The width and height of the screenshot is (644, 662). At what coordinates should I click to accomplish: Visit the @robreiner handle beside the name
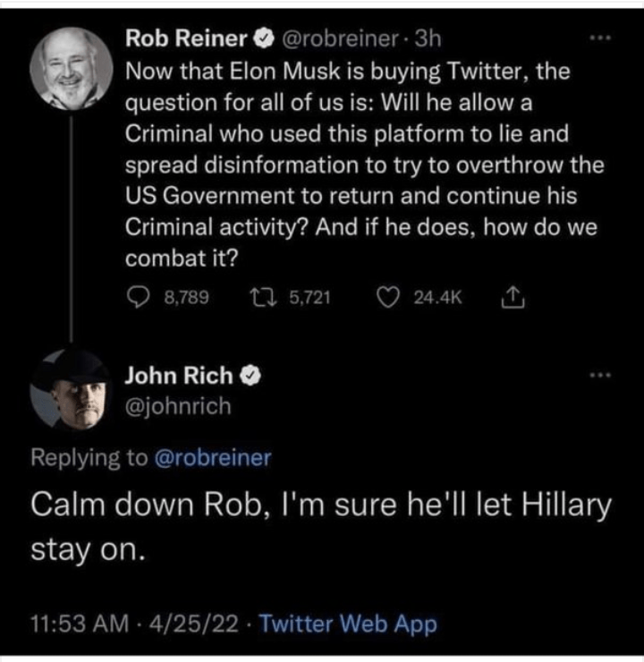point(334,38)
